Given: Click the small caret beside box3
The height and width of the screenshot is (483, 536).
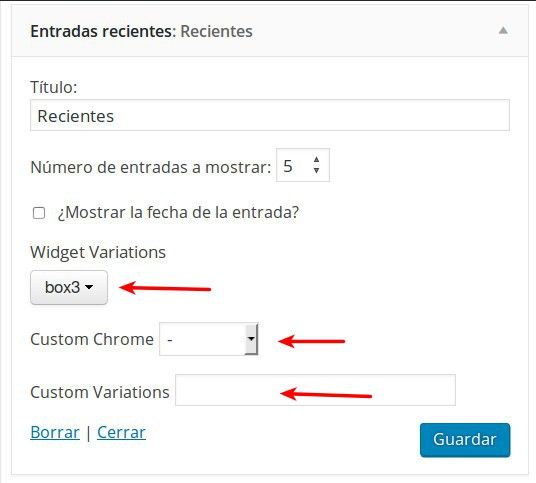Looking at the screenshot, I should click(89, 287).
